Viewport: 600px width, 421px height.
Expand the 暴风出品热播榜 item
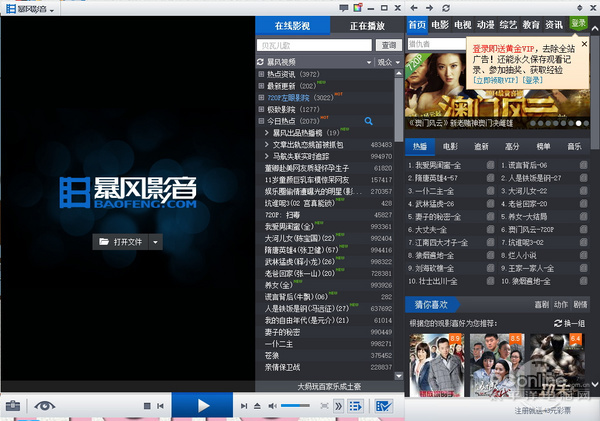tap(267, 133)
